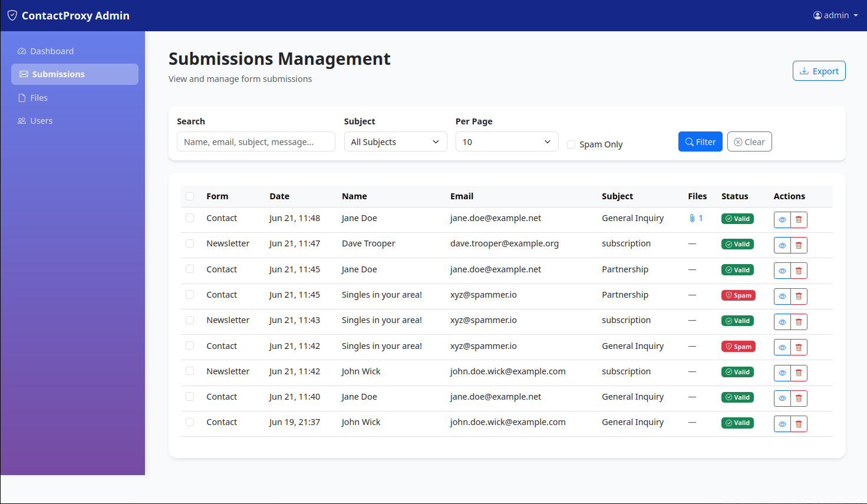Open the Users section from the sidebar
The image size is (867, 504).
click(x=41, y=120)
